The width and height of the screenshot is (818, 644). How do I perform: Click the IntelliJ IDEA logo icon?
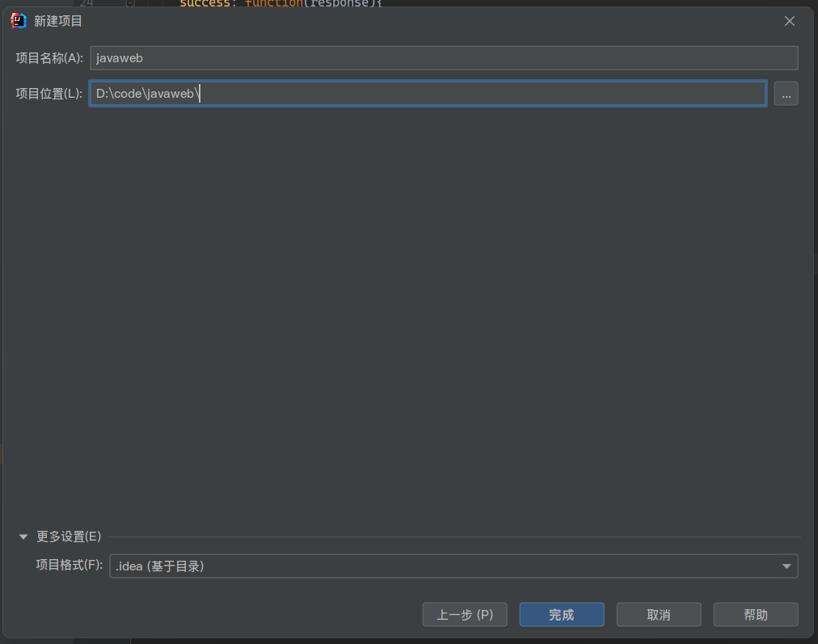click(x=19, y=21)
